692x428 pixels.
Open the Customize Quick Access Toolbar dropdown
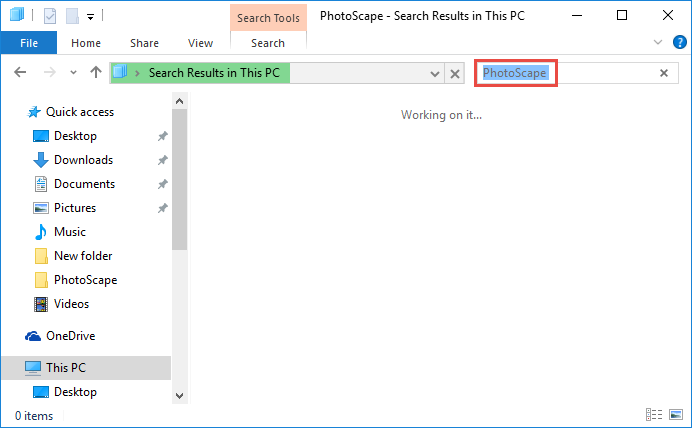[x=90, y=17]
